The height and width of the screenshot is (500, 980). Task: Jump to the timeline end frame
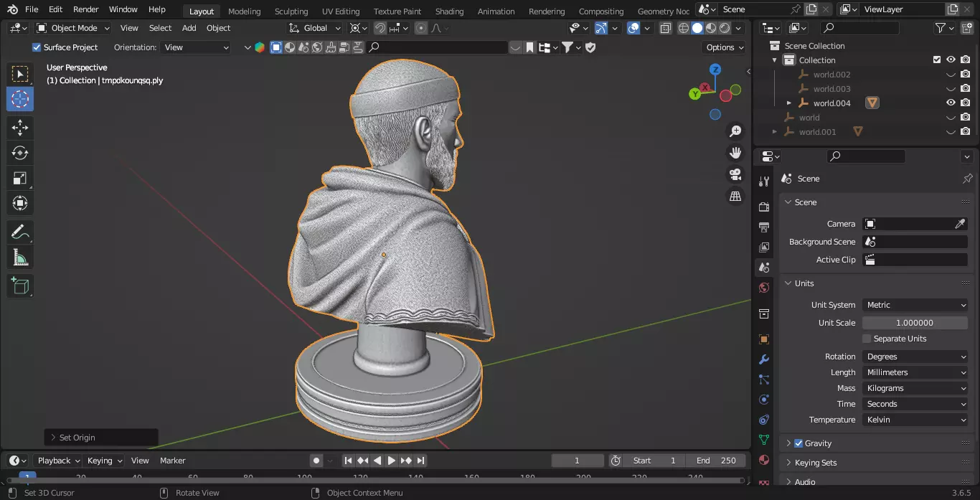tap(421, 461)
